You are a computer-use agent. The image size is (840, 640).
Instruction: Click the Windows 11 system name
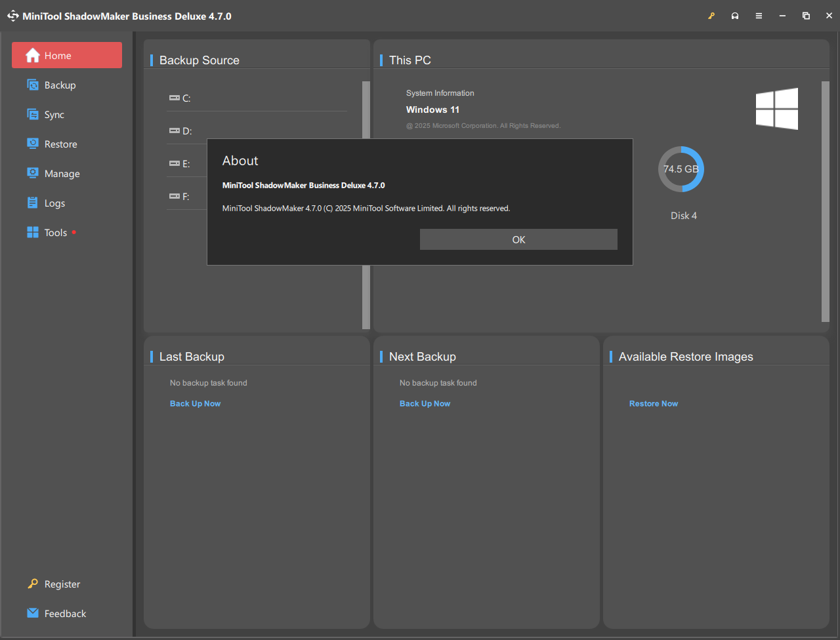(432, 110)
